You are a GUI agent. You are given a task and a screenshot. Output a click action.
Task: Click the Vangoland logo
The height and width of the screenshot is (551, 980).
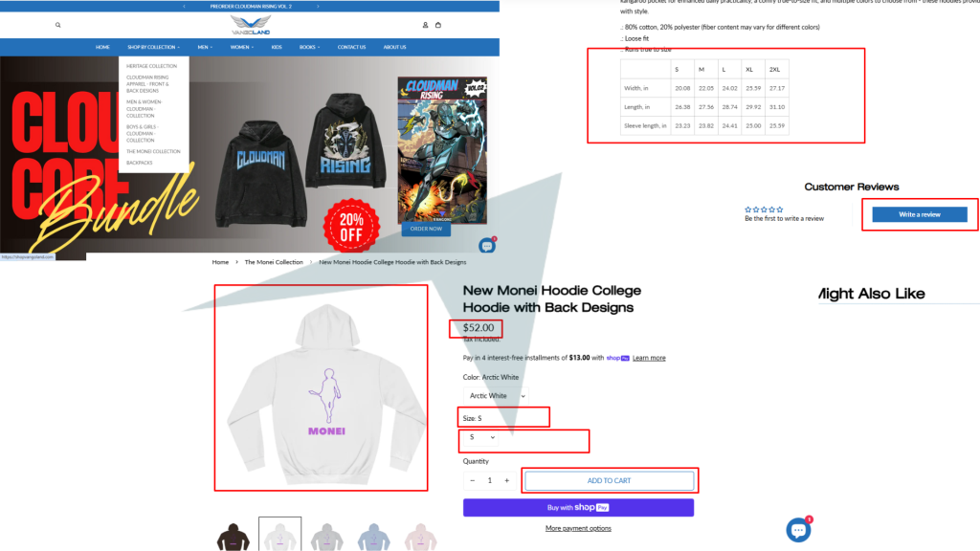pos(251,25)
